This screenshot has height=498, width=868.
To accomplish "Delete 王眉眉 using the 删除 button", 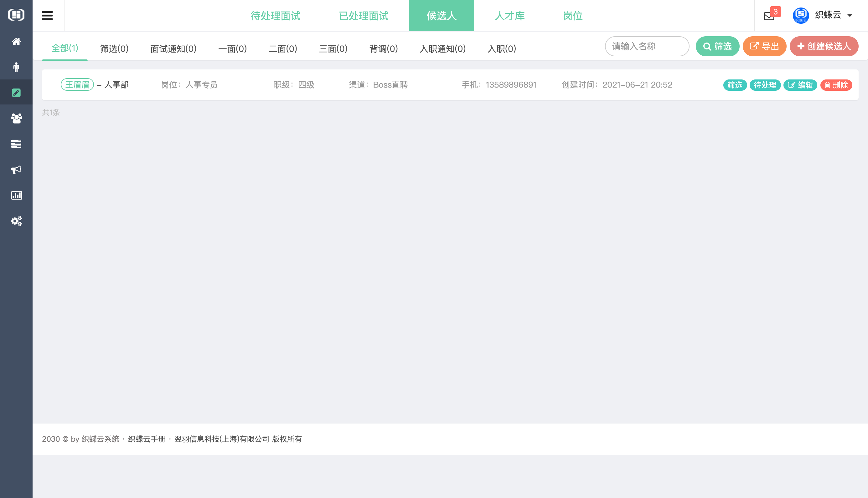I will coord(836,85).
